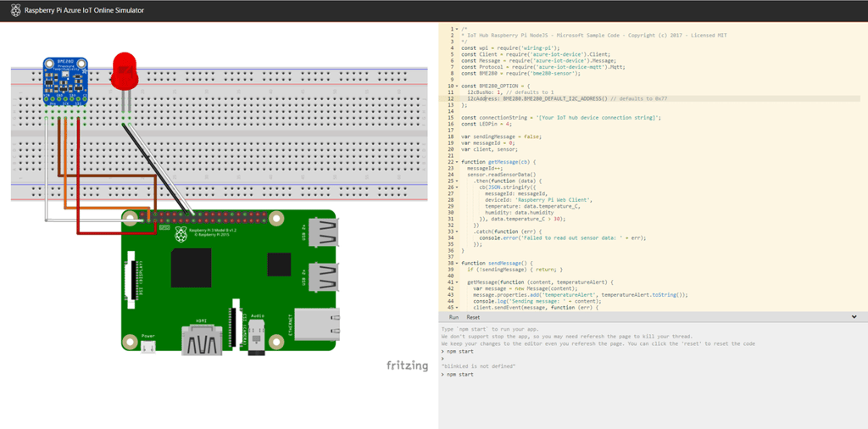Click the 'deviceId: Raspberry Pi Web Client' line
The width and height of the screenshot is (868, 429).
[x=538, y=200]
